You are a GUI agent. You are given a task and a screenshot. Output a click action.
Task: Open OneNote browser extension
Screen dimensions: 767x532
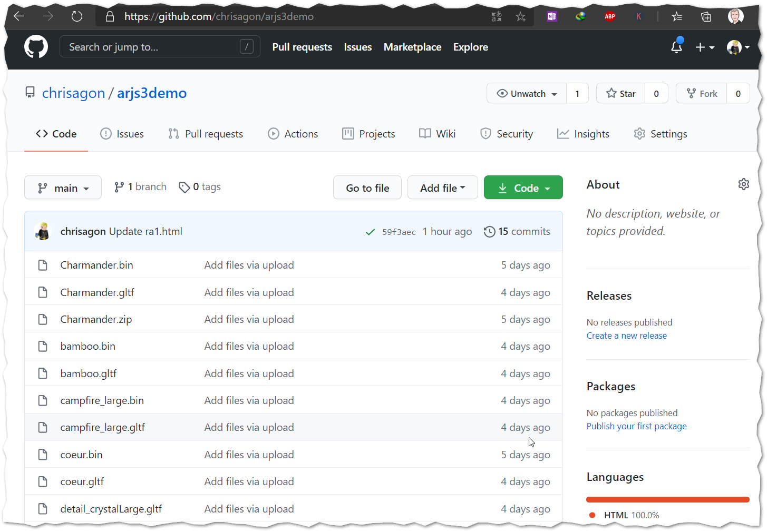click(552, 16)
